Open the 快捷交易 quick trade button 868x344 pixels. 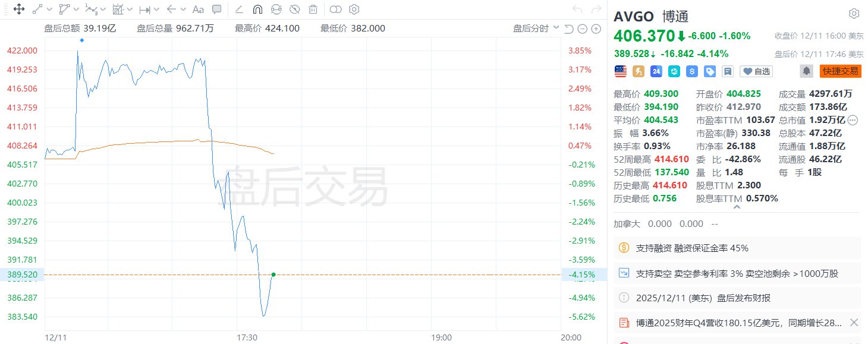click(x=840, y=71)
